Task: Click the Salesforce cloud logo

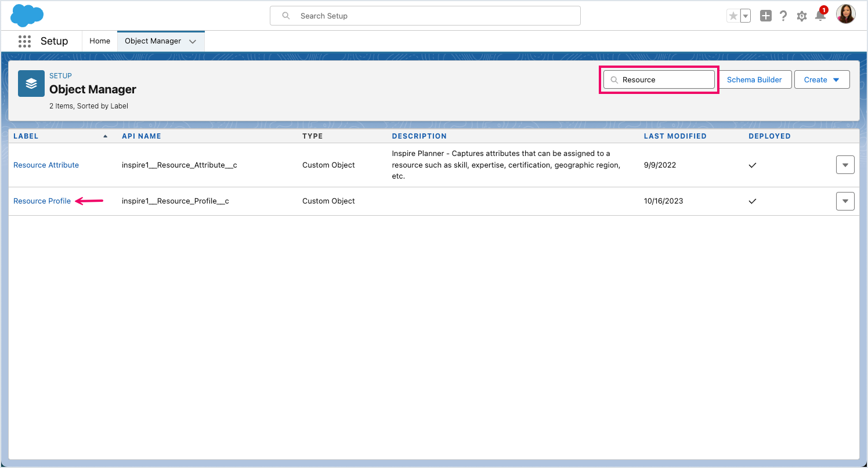Action: point(27,16)
